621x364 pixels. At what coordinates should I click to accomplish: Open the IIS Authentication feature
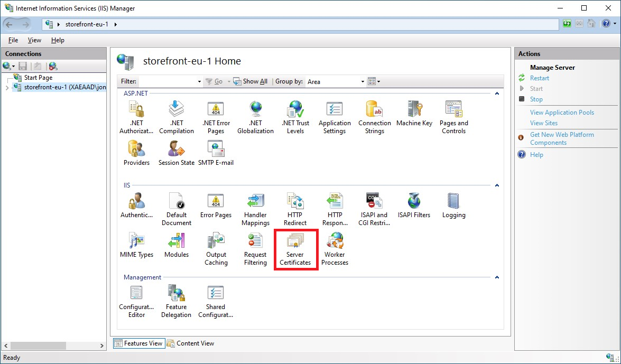pos(137,205)
